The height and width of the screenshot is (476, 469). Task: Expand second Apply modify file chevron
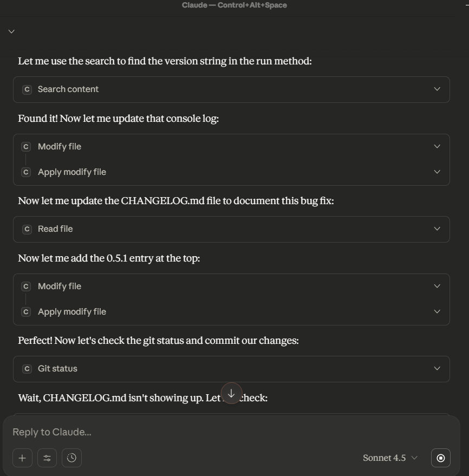(437, 312)
